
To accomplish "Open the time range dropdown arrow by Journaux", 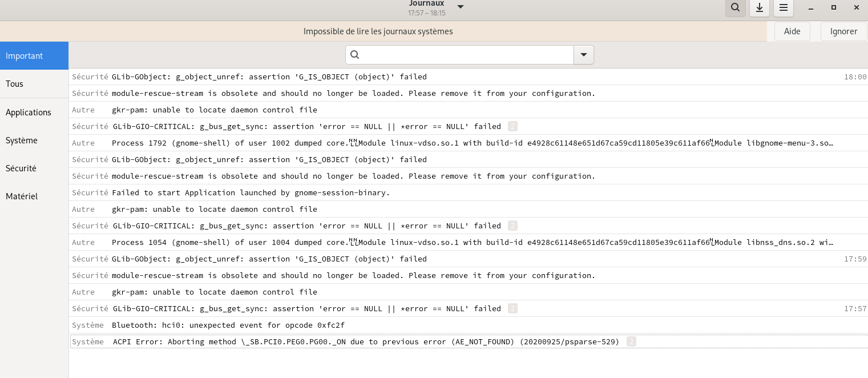I will point(461,7).
